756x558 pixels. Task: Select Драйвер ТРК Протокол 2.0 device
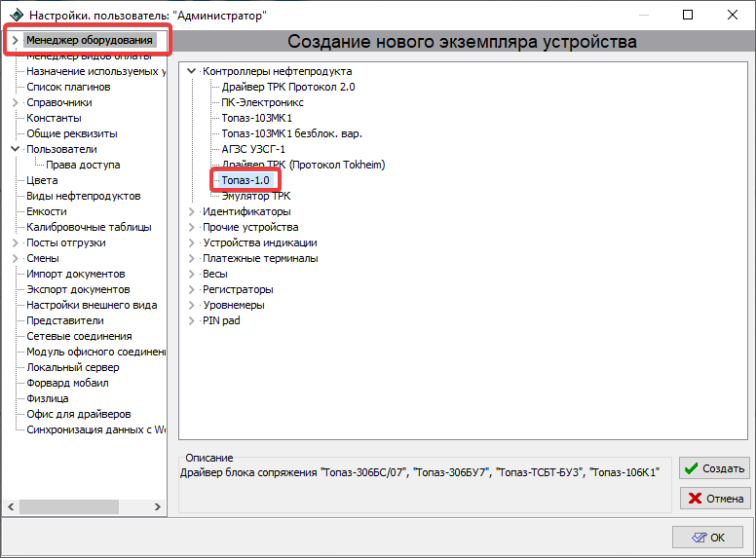tap(288, 87)
